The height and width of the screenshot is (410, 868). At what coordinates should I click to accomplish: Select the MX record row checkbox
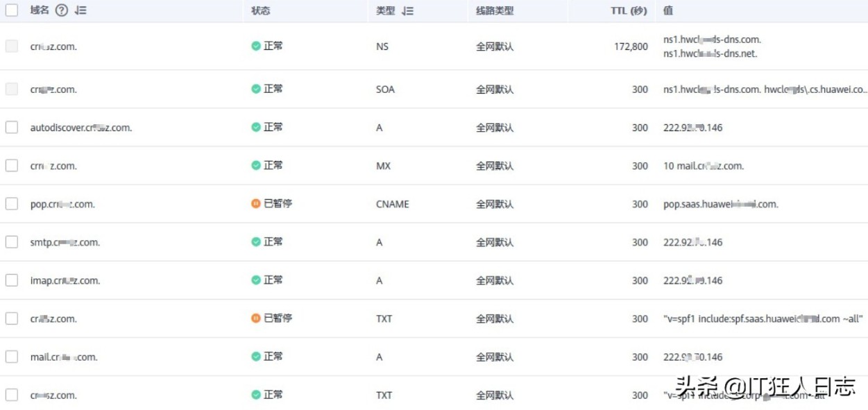pyautogui.click(x=12, y=166)
